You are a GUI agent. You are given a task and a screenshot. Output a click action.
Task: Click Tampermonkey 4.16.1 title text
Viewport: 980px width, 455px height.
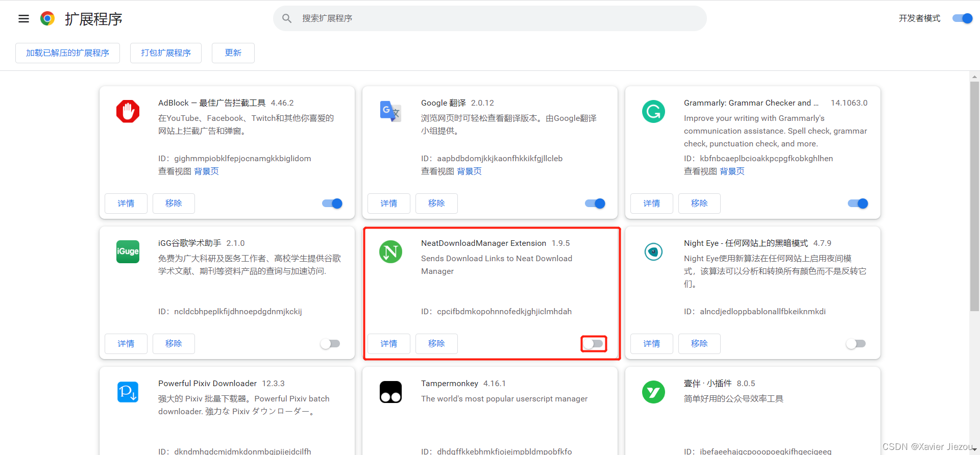463,384
